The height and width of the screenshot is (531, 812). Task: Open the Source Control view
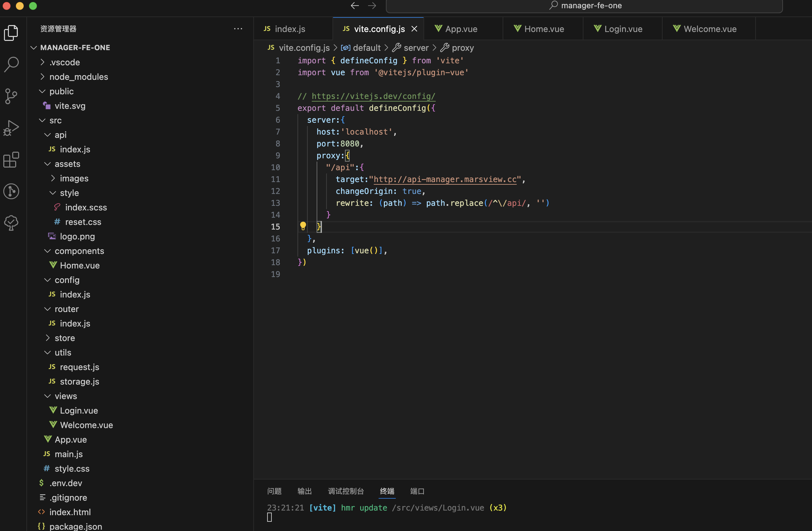(x=11, y=96)
